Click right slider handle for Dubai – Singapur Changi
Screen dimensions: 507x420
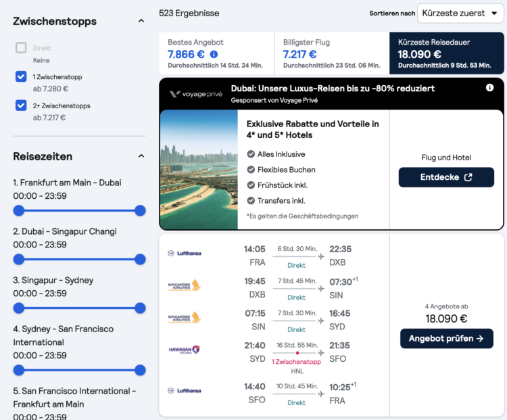click(x=140, y=259)
